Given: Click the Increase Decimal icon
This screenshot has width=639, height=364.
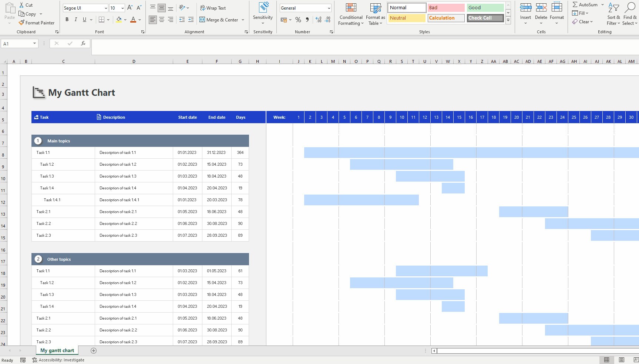Looking at the screenshot, I should tap(318, 20).
